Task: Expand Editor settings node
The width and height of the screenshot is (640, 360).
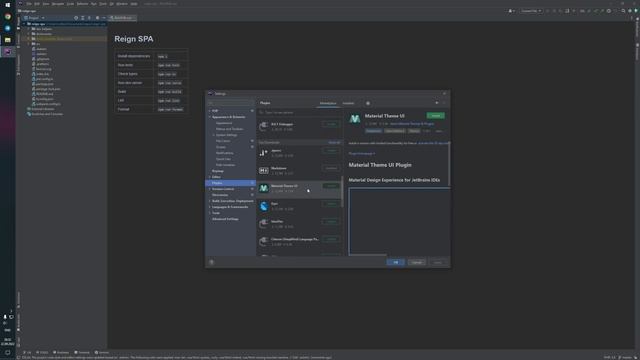Action: (210, 177)
